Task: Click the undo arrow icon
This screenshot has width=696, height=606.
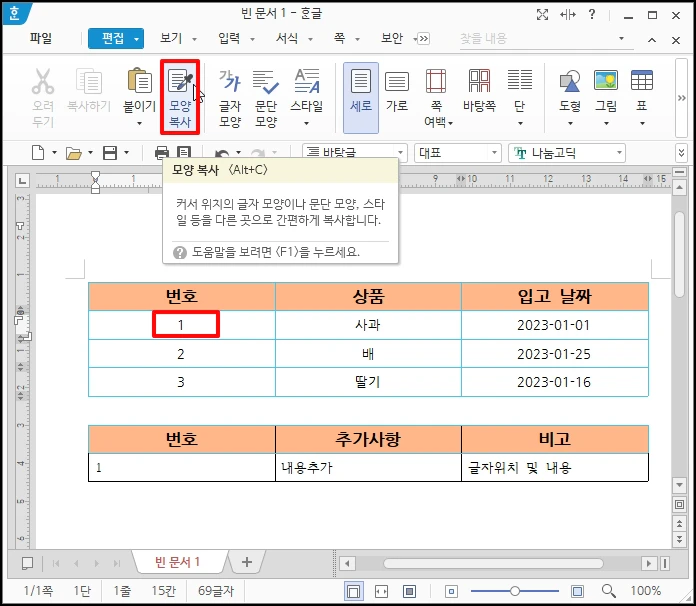Action: click(221, 154)
